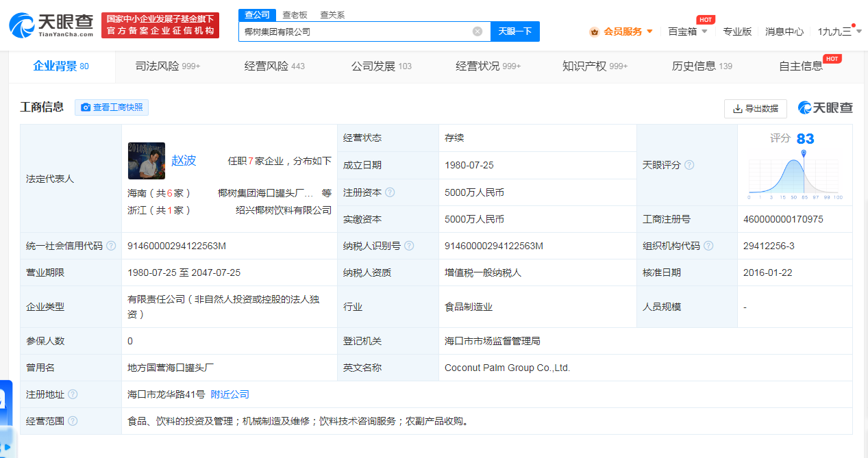Screen dimensions: 868x458
Task: Click the crown icon beside 会员服务
Action: coord(593,31)
